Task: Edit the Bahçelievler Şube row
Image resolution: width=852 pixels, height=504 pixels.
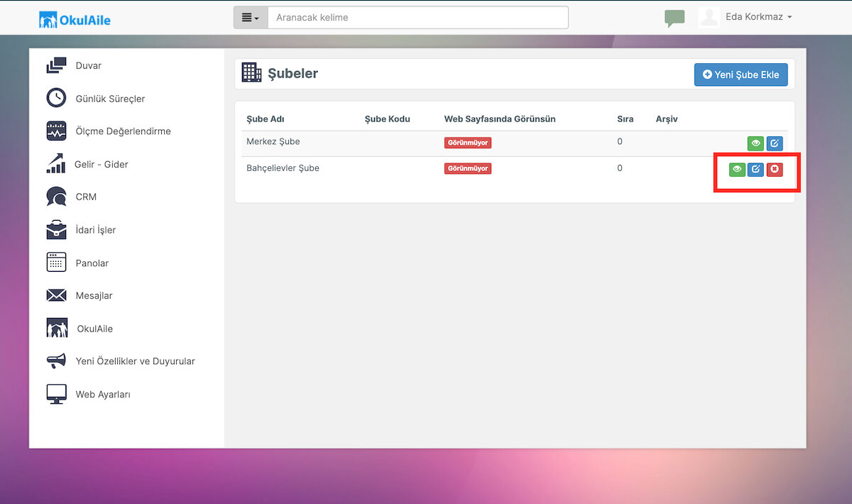Action: 755,170
